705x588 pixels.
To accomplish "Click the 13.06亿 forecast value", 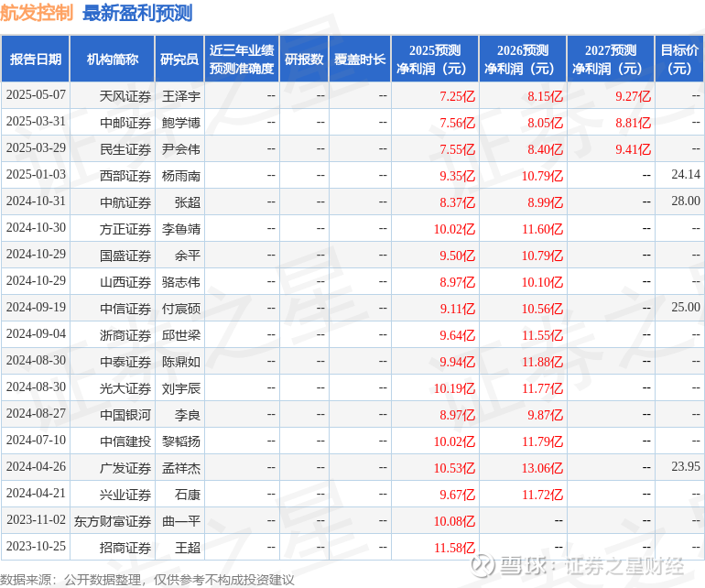I will pyautogui.click(x=542, y=468).
